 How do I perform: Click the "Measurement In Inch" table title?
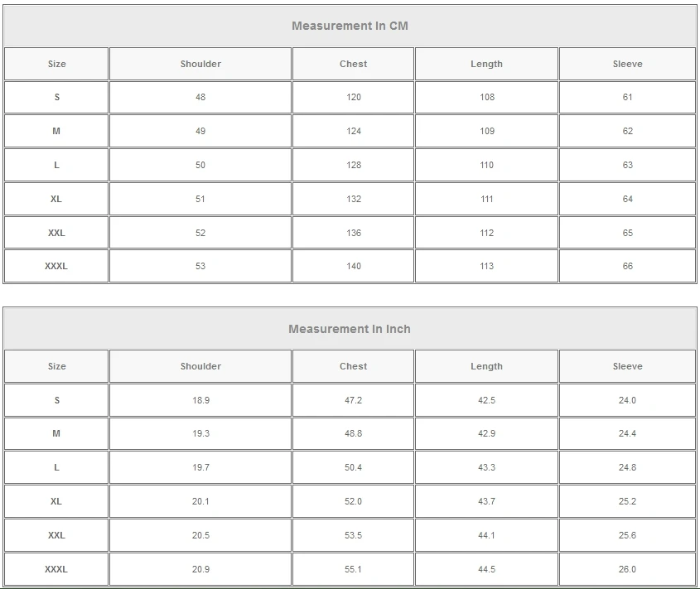(x=350, y=329)
